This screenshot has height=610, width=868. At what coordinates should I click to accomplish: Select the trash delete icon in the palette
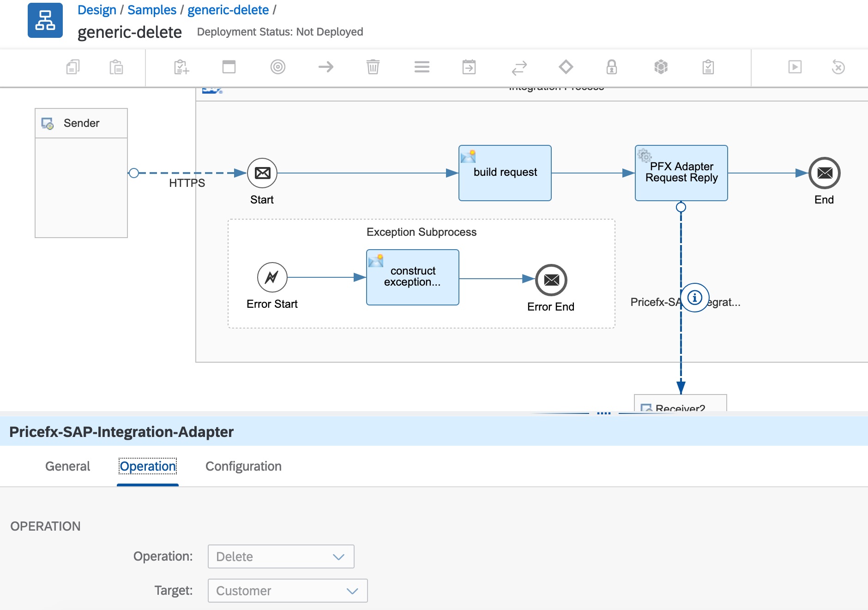click(x=373, y=67)
